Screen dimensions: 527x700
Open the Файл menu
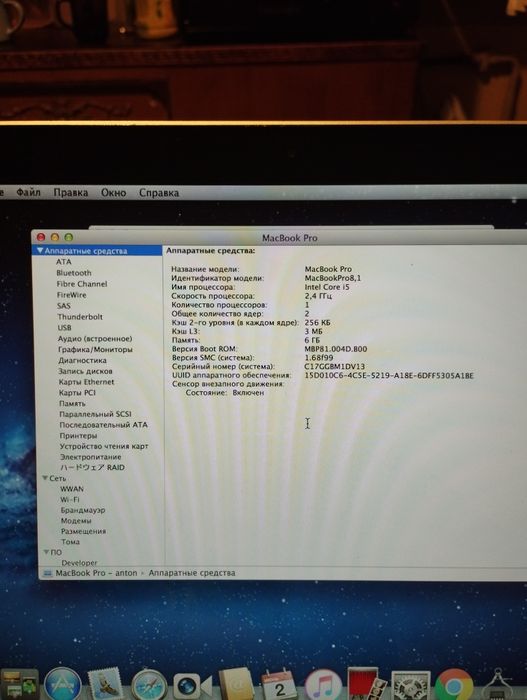point(28,192)
